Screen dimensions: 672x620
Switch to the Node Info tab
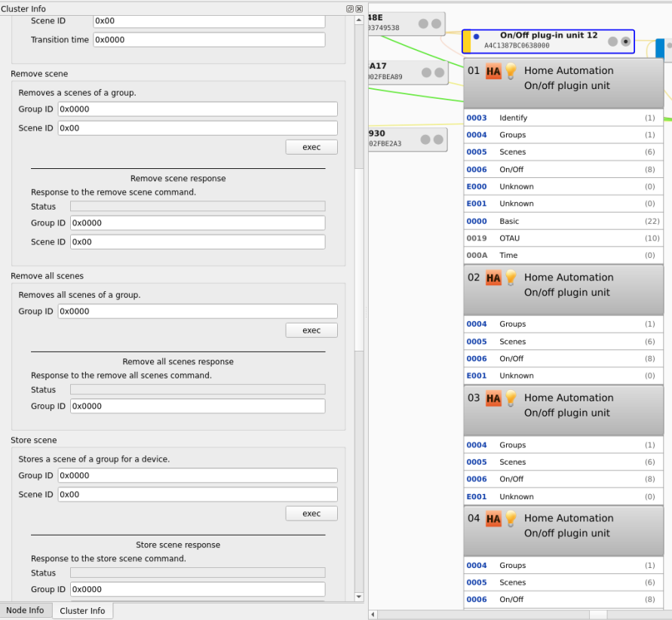[26, 610]
